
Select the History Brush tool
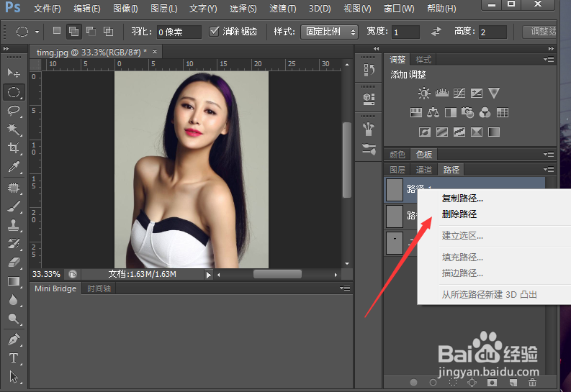[14, 243]
